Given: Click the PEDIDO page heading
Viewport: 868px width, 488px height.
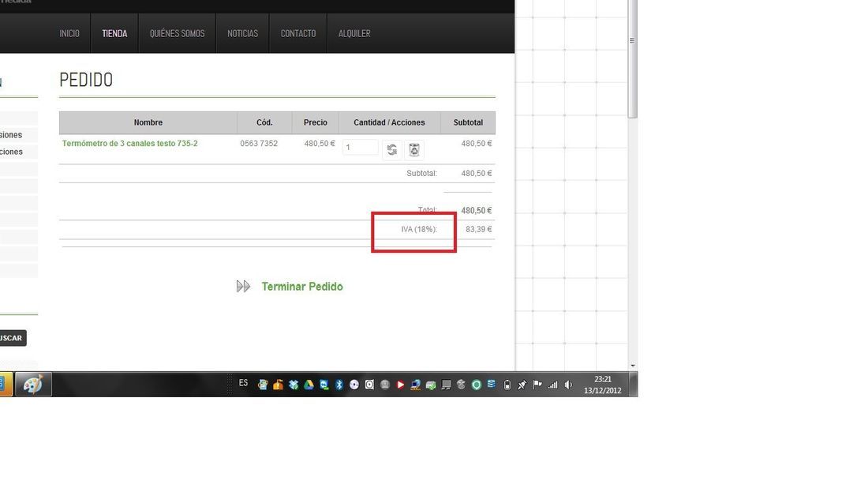Looking at the screenshot, I should pyautogui.click(x=86, y=80).
